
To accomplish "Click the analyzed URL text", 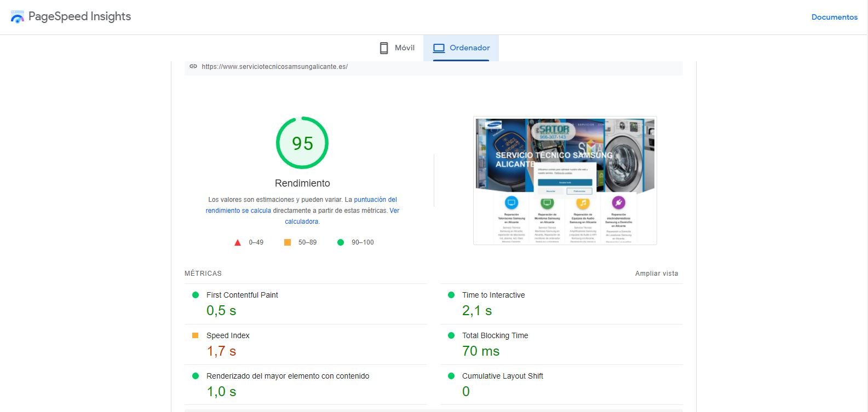I will tap(274, 67).
